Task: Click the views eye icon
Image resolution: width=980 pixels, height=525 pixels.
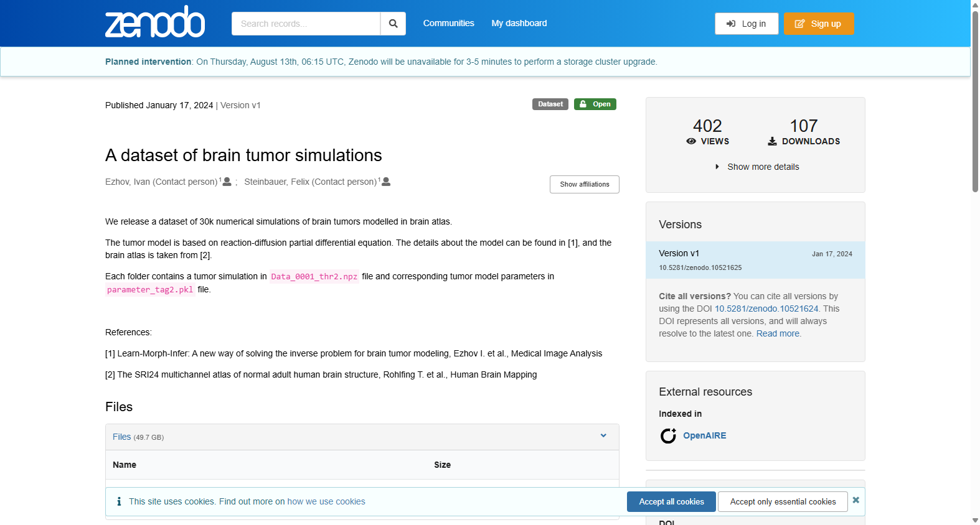Action: 691,141
